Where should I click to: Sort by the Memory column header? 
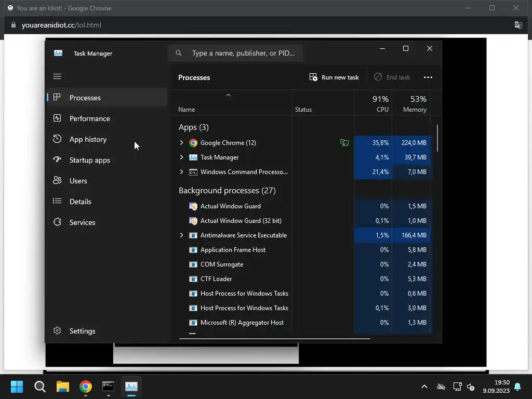pos(411,103)
